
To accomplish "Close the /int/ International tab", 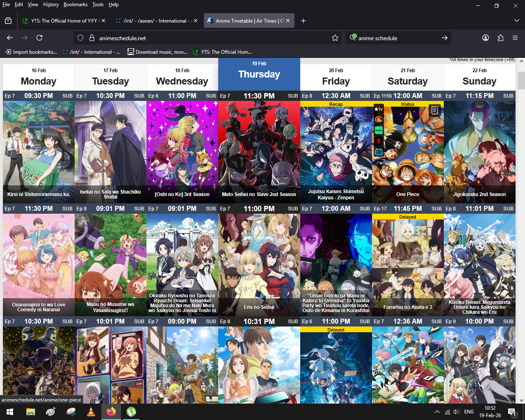I will click(196, 21).
